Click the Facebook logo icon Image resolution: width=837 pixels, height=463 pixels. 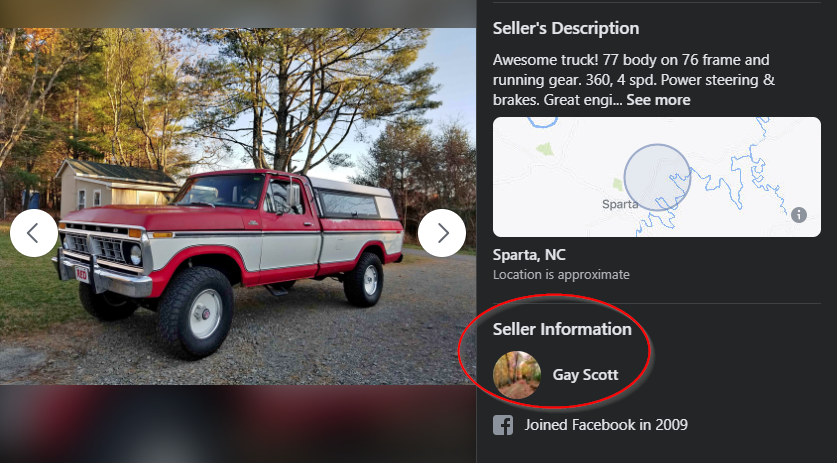(x=504, y=425)
